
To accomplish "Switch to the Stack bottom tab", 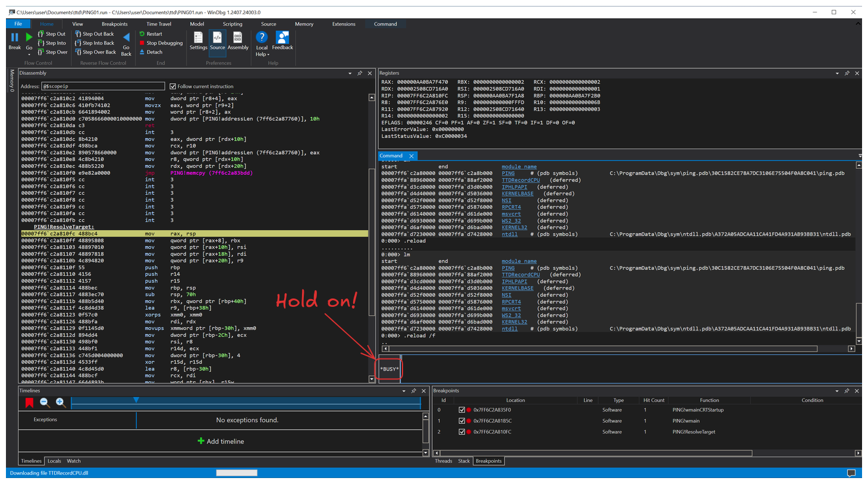I will (464, 461).
